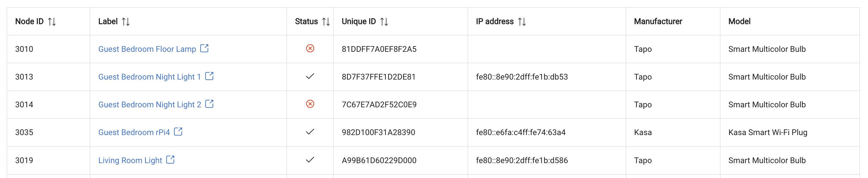The image size is (868, 178).
Task: Open external link icon for Living Room Light
Action: coord(170,159)
